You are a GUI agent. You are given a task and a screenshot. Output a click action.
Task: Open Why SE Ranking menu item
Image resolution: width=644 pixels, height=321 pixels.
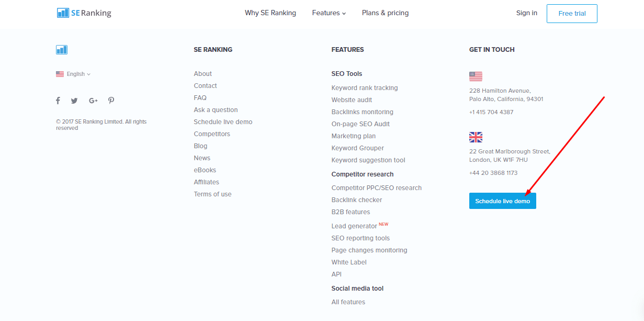270,13
